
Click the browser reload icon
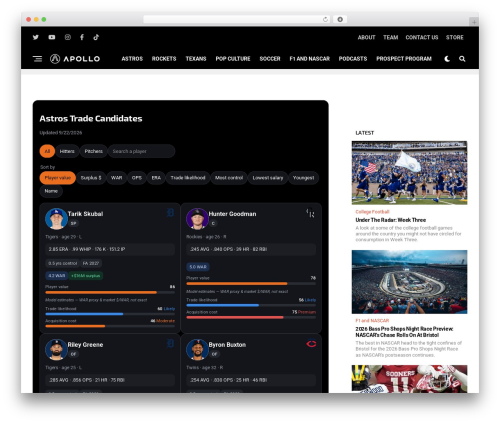tap(325, 19)
